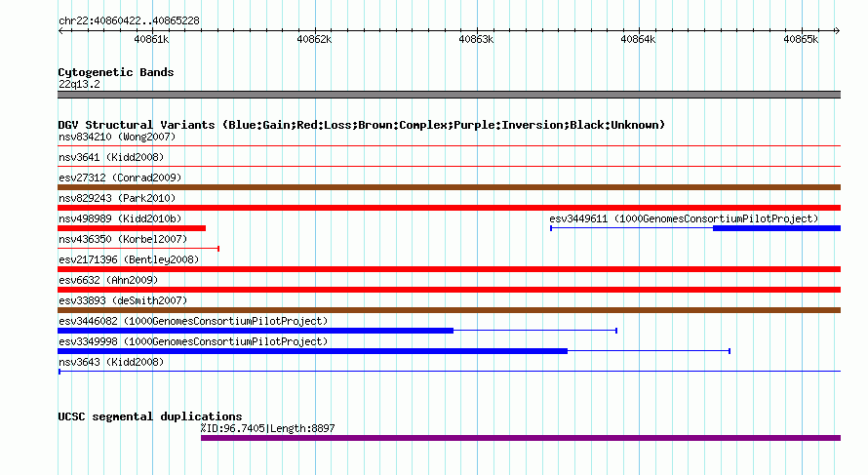This screenshot has height=475, width=868.
Task: Select the red nsv829243 loss bar
Action: [449, 208]
